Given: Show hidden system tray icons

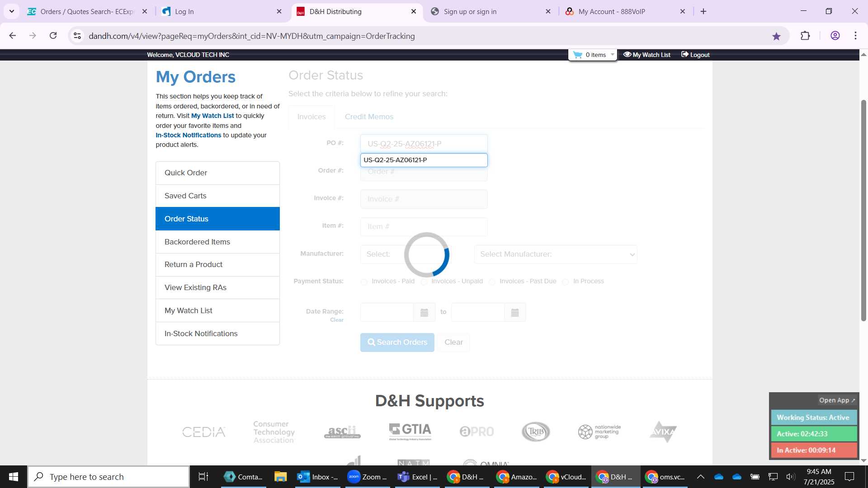Looking at the screenshot, I should click(700, 477).
